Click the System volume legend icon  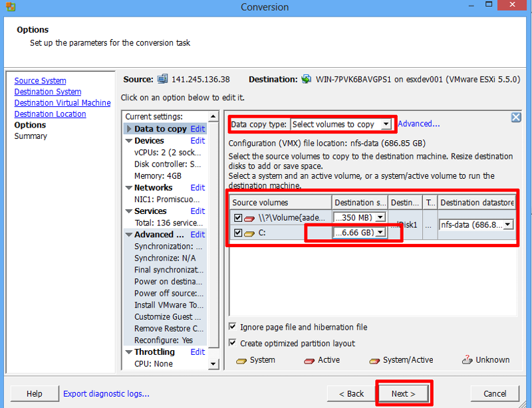tap(243, 359)
